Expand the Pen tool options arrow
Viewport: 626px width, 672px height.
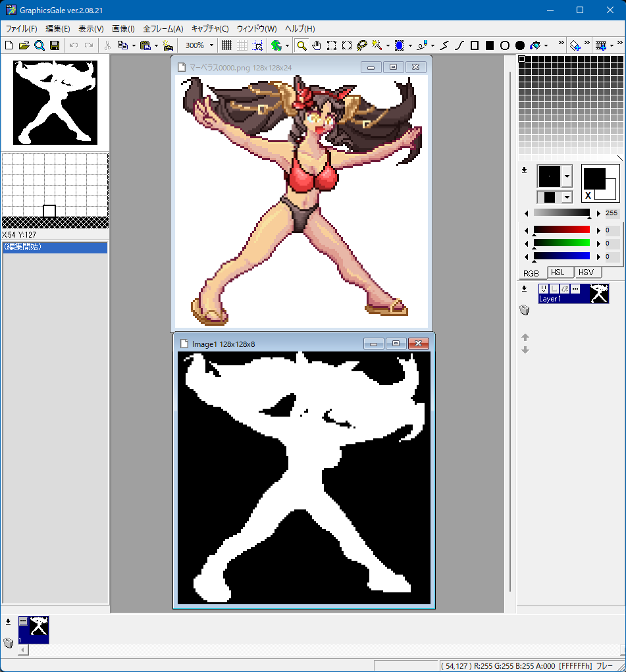click(432, 45)
